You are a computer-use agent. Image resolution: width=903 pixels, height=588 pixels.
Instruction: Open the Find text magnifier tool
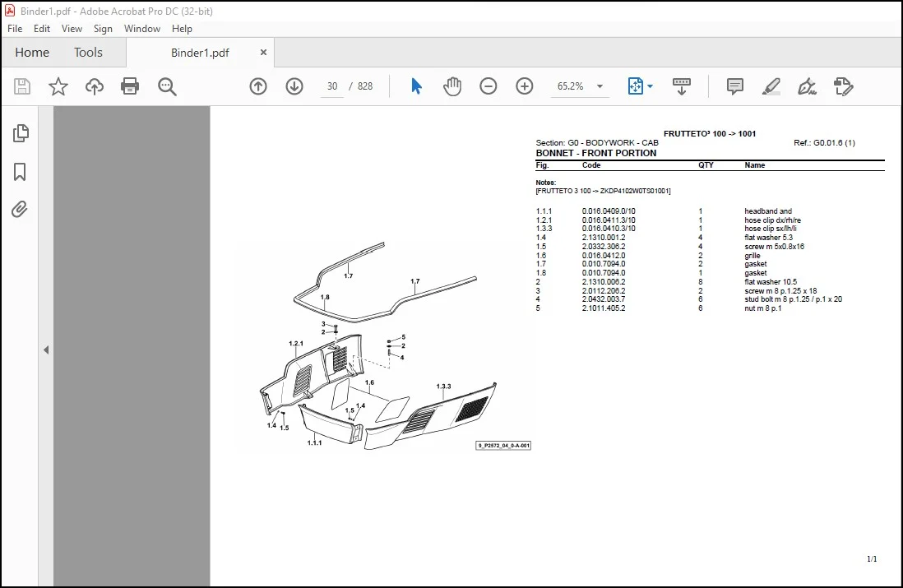pyautogui.click(x=167, y=86)
